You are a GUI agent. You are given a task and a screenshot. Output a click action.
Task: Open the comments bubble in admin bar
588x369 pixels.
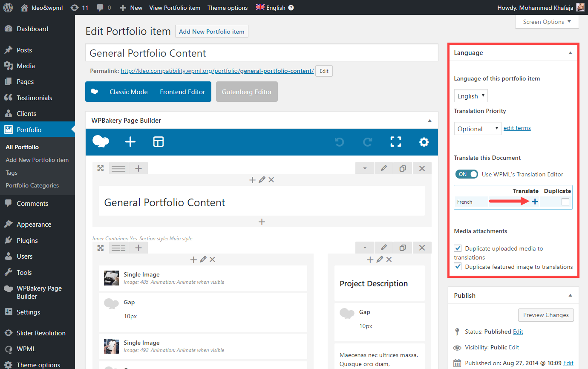click(104, 7)
